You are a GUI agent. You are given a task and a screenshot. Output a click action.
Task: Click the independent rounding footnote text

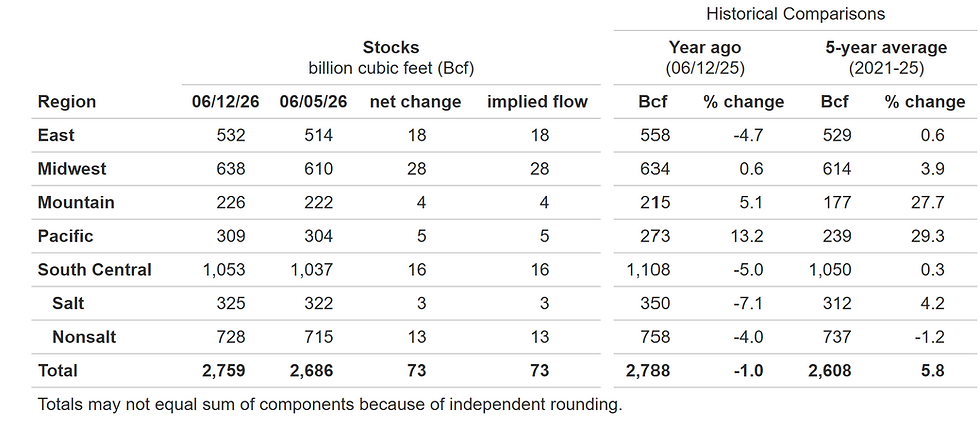pyautogui.click(x=330, y=404)
